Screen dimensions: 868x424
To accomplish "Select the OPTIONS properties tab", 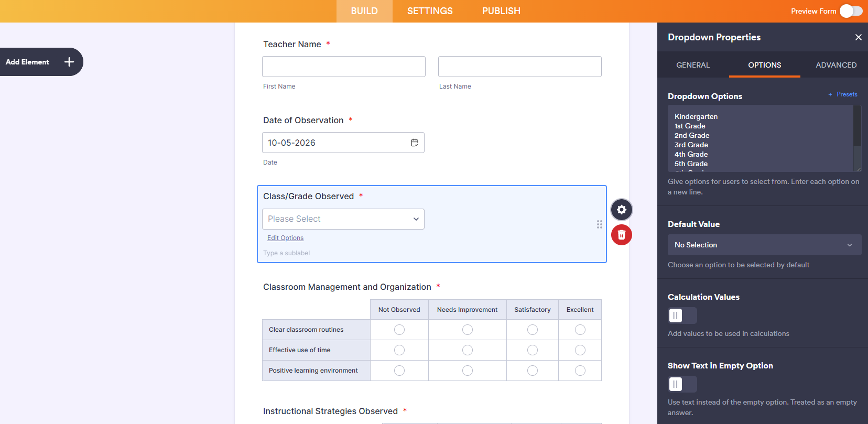I will pos(765,65).
